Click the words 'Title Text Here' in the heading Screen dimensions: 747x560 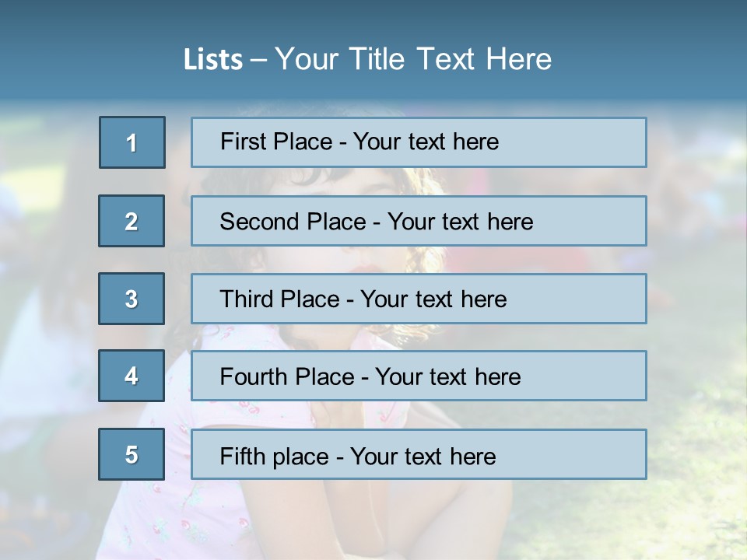(451, 59)
